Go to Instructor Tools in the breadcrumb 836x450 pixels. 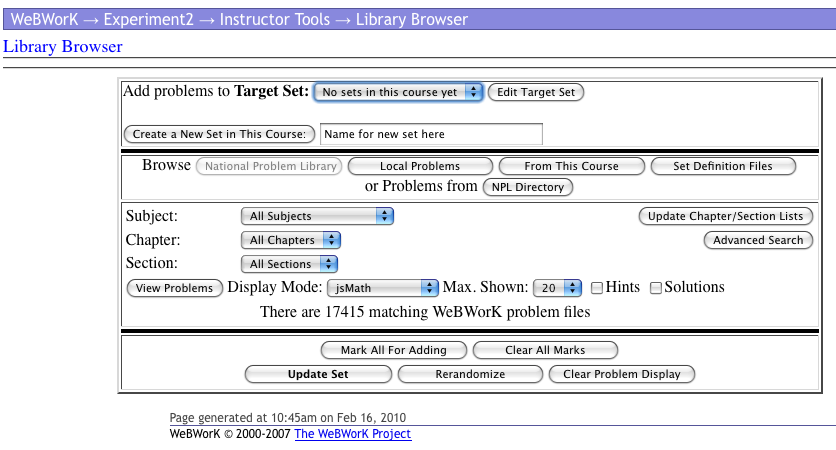[x=275, y=20]
